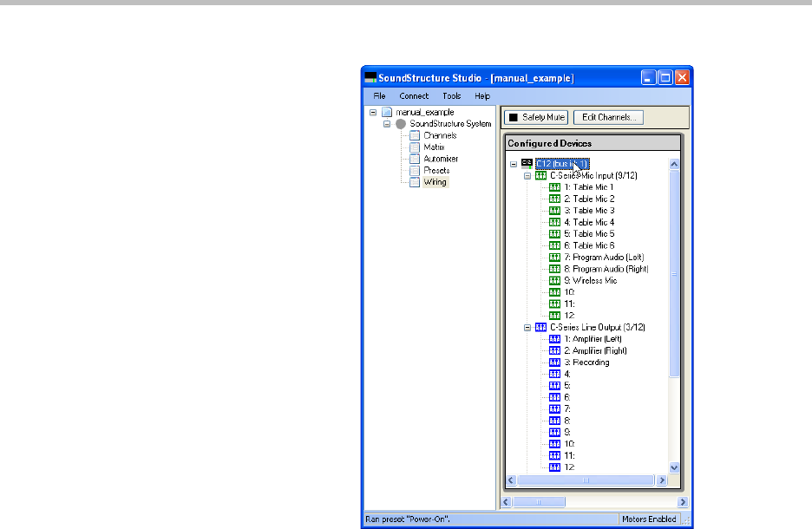The height and width of the screenshot is (529, 812).
Task: Toggle the Safety Mute button
Action: coord(536,117)
